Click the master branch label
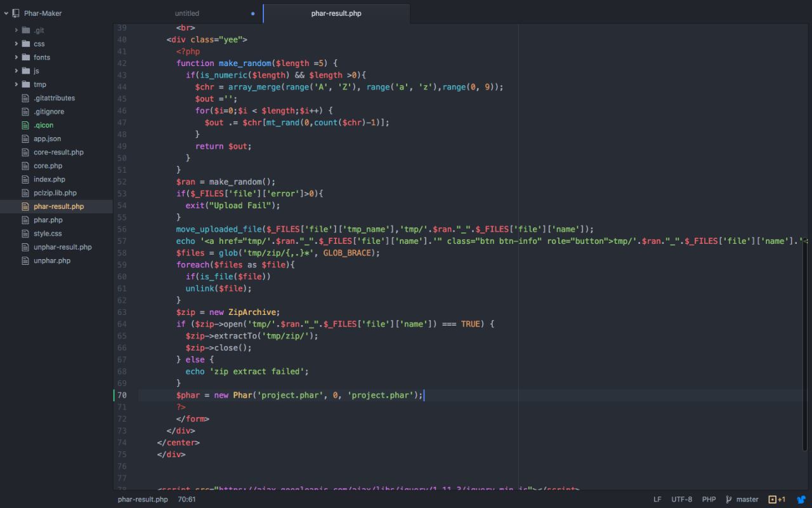 (747, 499)
